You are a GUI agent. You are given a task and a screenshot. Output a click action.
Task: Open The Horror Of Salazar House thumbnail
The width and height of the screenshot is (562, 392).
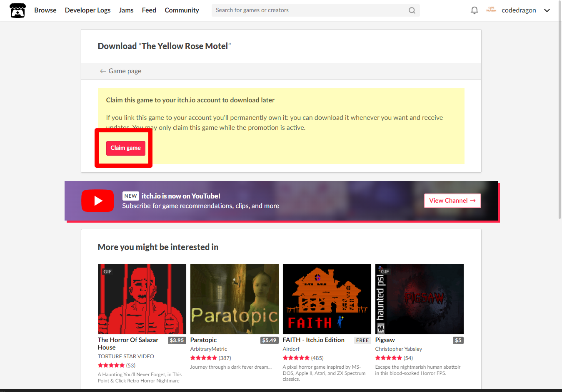click(142, 299)
